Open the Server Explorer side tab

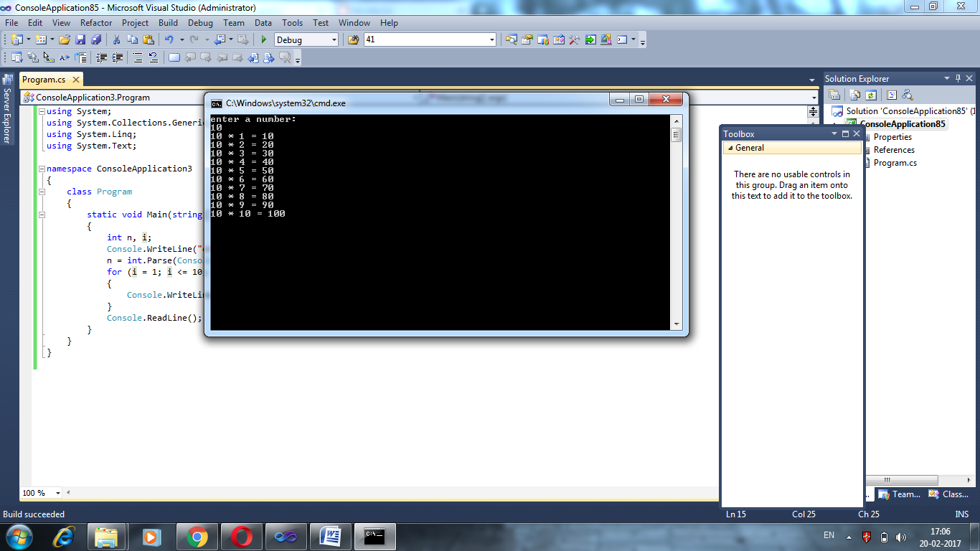click(x=7, y=109)
